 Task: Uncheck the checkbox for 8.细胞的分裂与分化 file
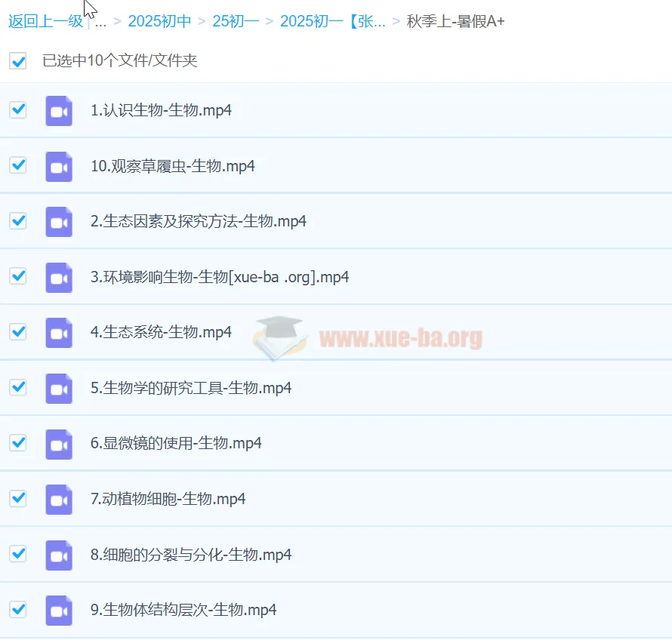[x=18, y=553]
